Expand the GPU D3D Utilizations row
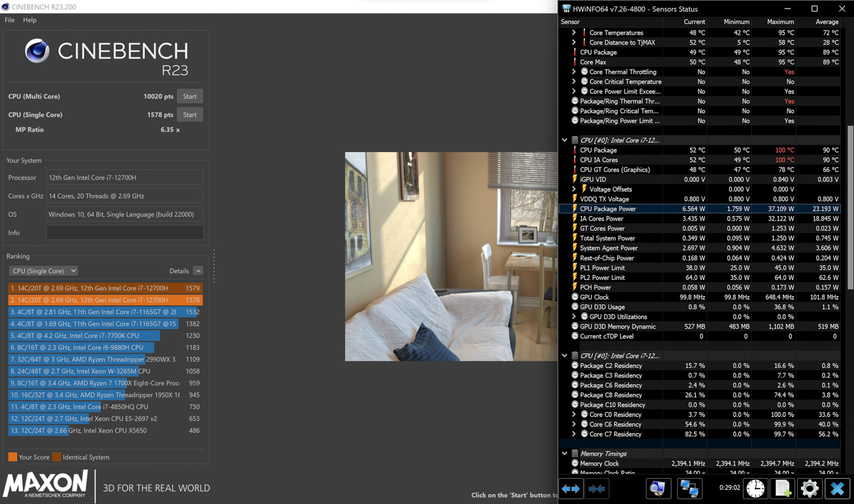 tap(574, 317)
